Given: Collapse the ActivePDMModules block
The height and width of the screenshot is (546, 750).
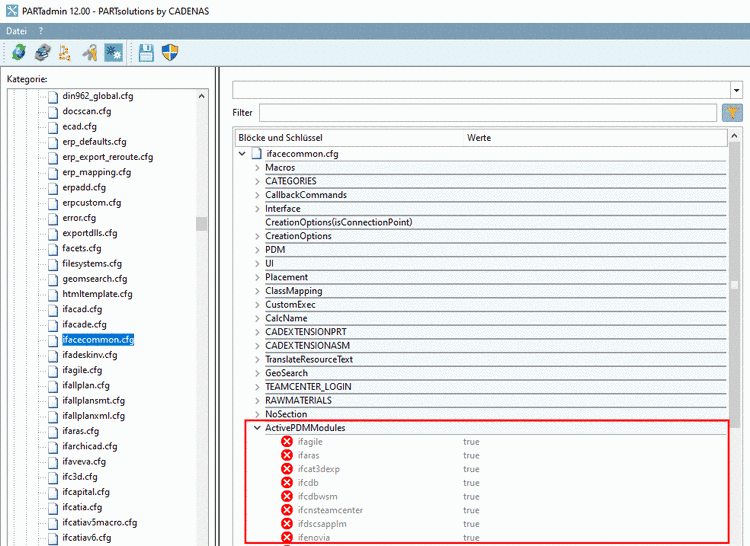Looking at the screenshot, I should click(257, 428).
